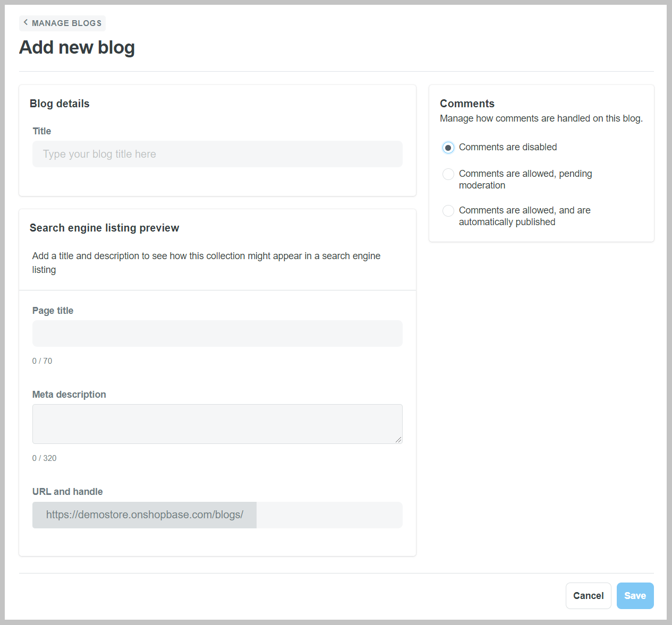The image size is (672, 625).
Task: Select the Comments are disabled radio button
Action: coord(448,148)
